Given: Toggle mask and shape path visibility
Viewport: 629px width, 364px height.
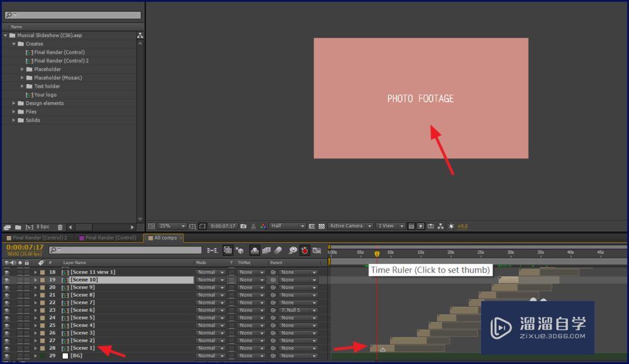Looking at the screenshot, I should click(203, 226).
